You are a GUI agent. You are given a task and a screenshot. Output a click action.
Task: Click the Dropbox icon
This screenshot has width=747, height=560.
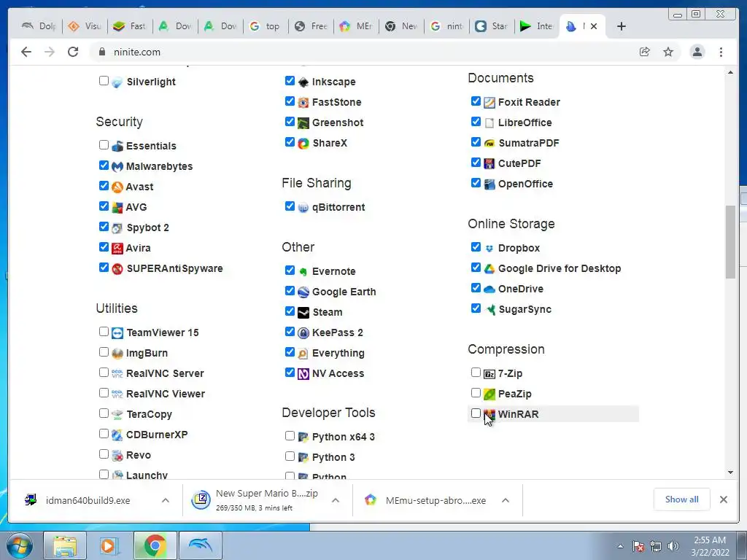(489, 248)
